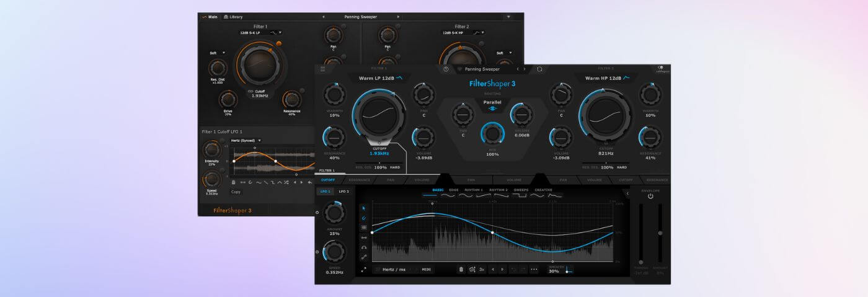
Task: Open the three-dots more options menu
Action: tap(534, 270)
